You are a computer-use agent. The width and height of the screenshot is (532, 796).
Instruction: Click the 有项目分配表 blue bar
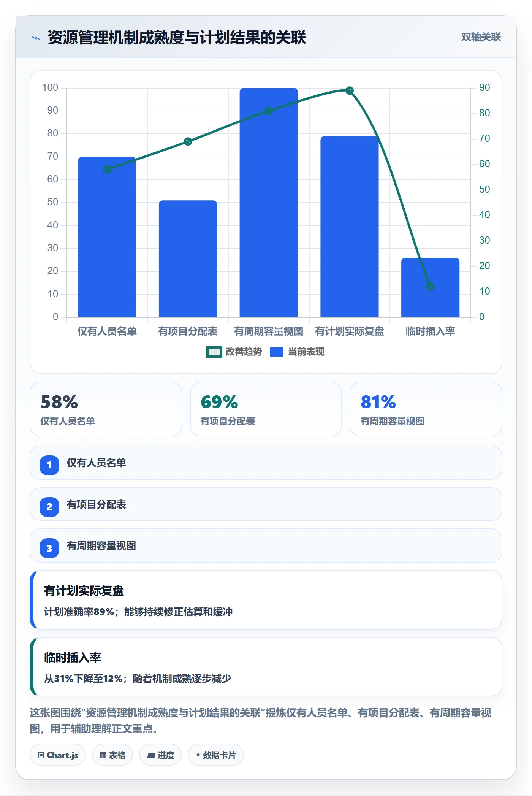(x=188, y=258)
